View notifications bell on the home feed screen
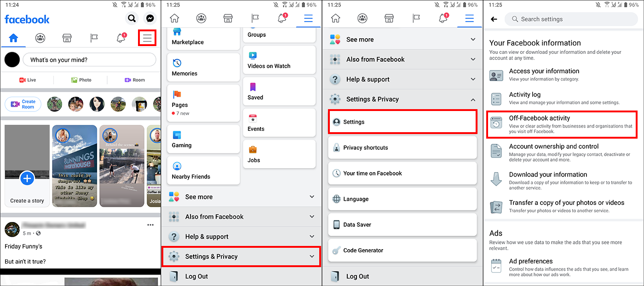 tap(121, 38)
